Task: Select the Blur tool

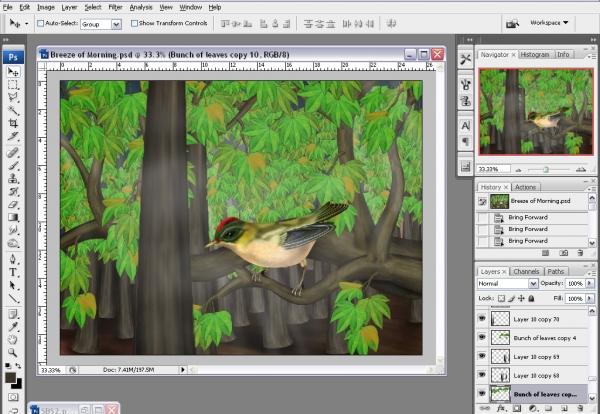Action: (x=13, y=230)
